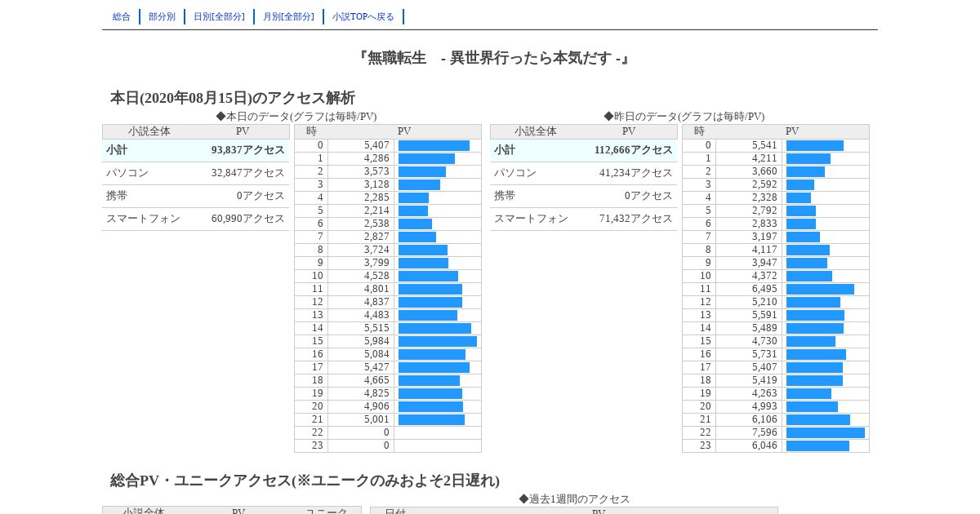Click the 本日(2020年08月15日)のアクセス解析 heading

pos(233,98)
